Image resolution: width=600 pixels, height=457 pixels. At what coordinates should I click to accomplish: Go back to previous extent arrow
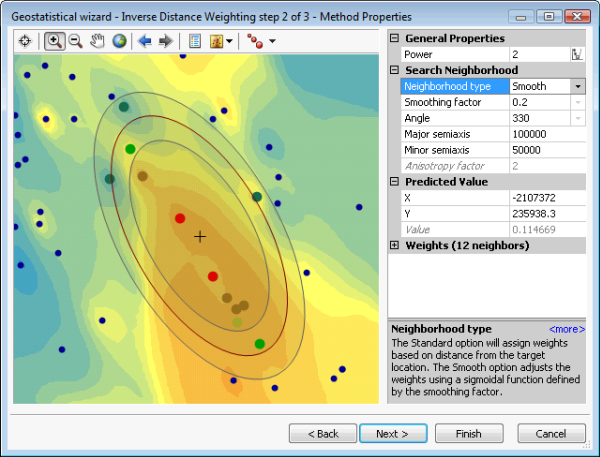click(145, 41)
